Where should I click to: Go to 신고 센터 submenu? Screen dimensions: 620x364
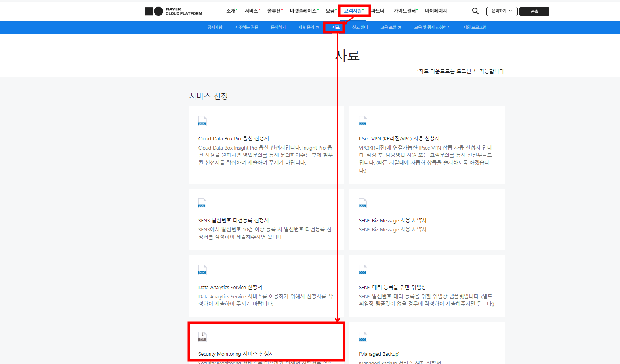pos(360,27)
